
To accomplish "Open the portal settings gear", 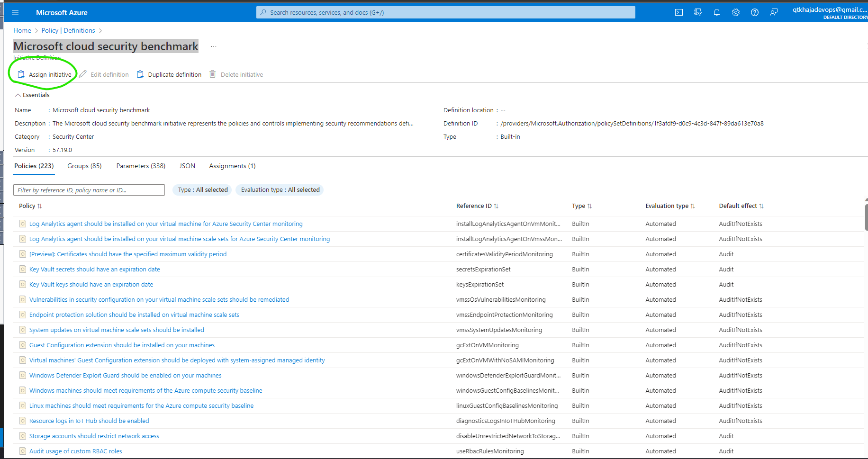I will pyautogui.click(x=735, y=12).
